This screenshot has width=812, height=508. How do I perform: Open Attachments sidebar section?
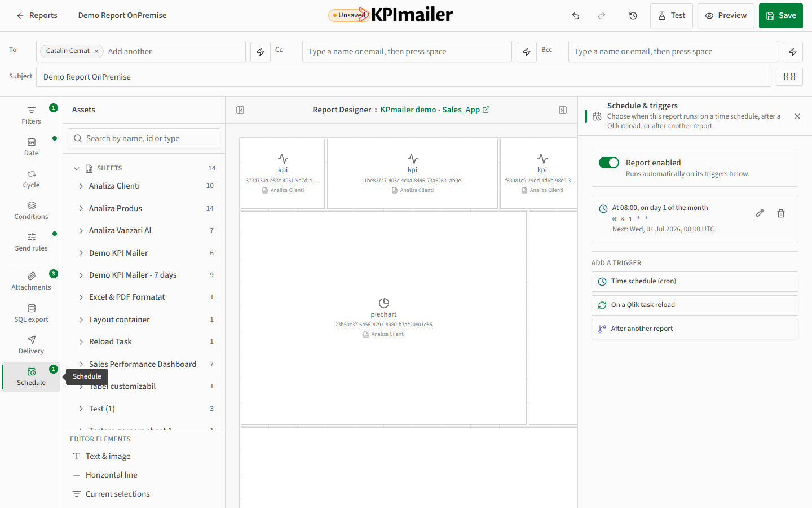(x=32, y=281)
